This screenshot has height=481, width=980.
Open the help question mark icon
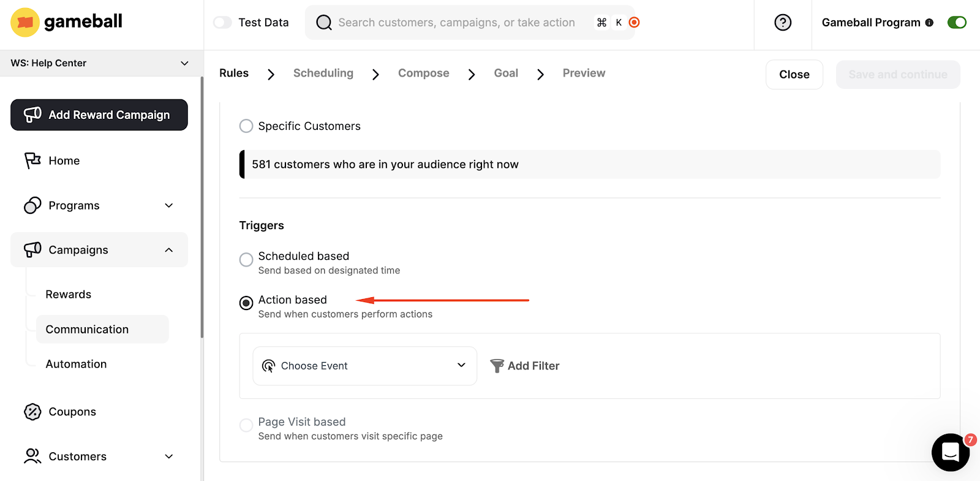pos(783,23)
